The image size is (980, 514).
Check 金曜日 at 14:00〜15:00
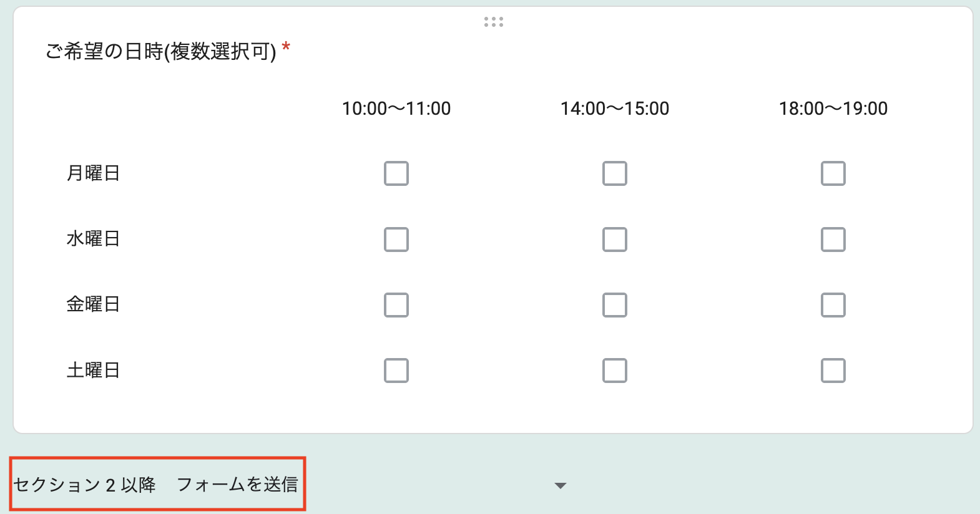[x=615, y=305]
